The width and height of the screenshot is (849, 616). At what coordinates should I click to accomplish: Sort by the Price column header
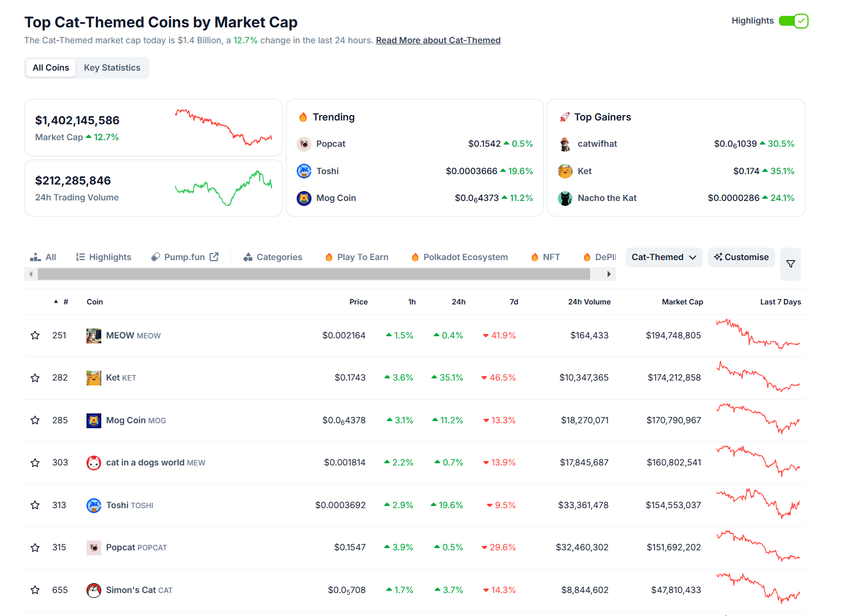[x=359, y=302]
